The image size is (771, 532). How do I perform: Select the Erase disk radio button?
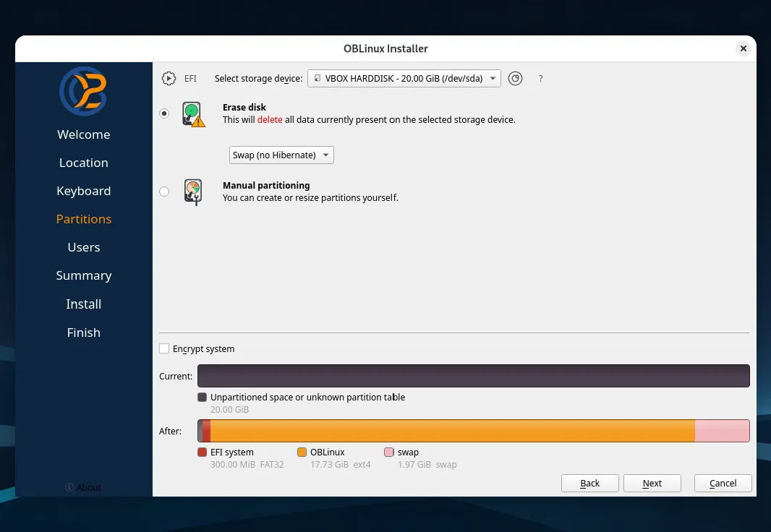point(164,113)
